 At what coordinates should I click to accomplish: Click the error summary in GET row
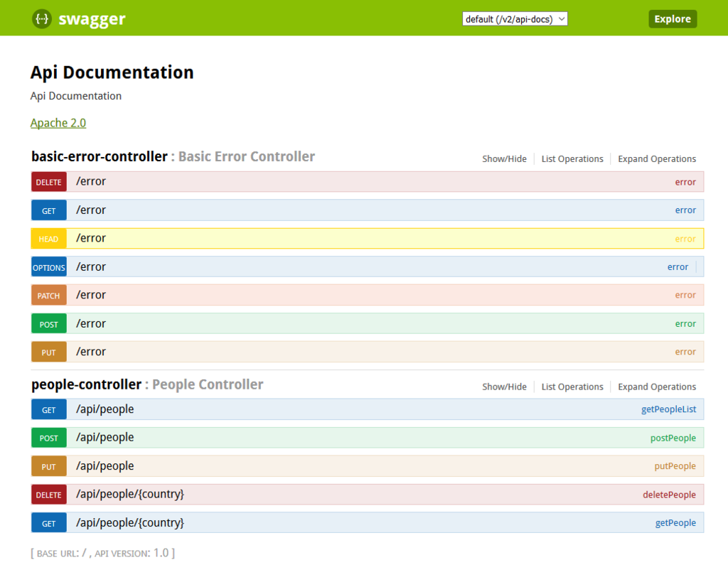(x=685, y=210)
